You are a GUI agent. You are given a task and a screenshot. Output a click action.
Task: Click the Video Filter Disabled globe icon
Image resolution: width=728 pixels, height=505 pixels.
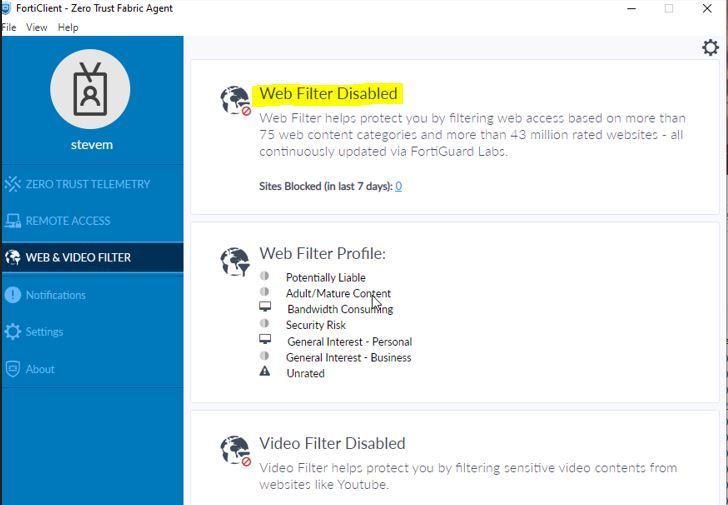pos(235,450)
